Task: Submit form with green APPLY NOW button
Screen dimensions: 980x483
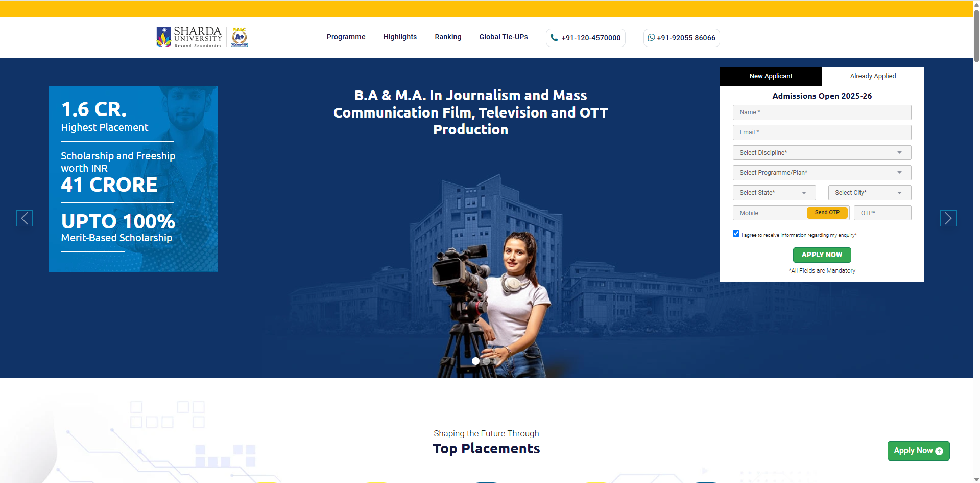Action: coord(822,255)
